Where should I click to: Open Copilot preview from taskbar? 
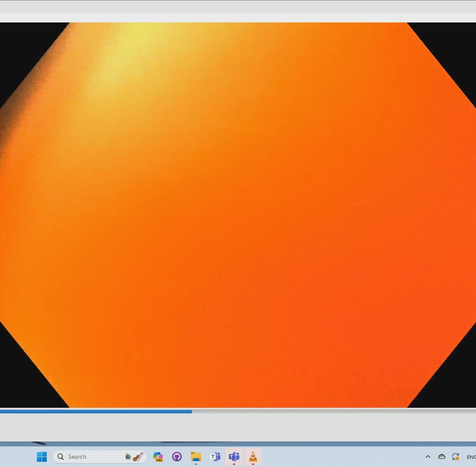158,457
